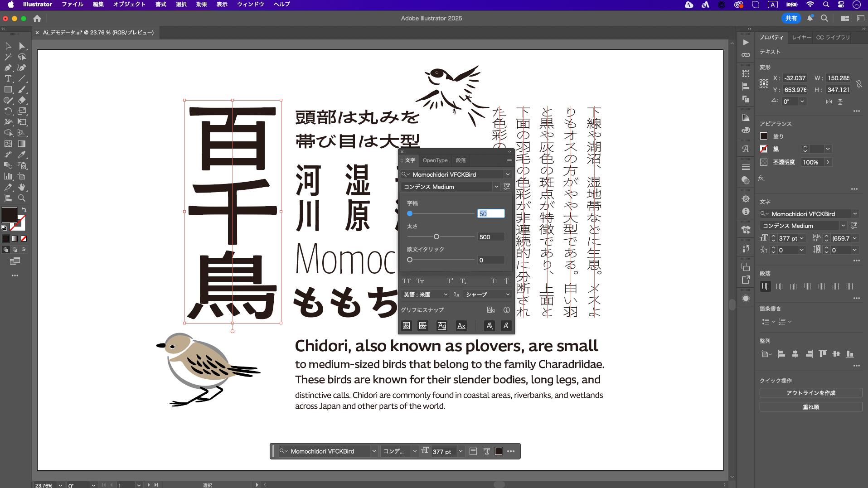Open 線 stroke settings link
Viewport: 868px width, 488px height.
point(776,149)
